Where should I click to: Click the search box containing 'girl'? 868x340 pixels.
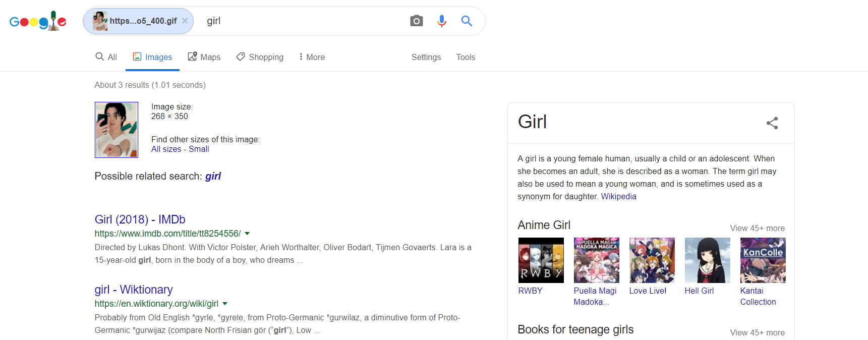point(303,21)
